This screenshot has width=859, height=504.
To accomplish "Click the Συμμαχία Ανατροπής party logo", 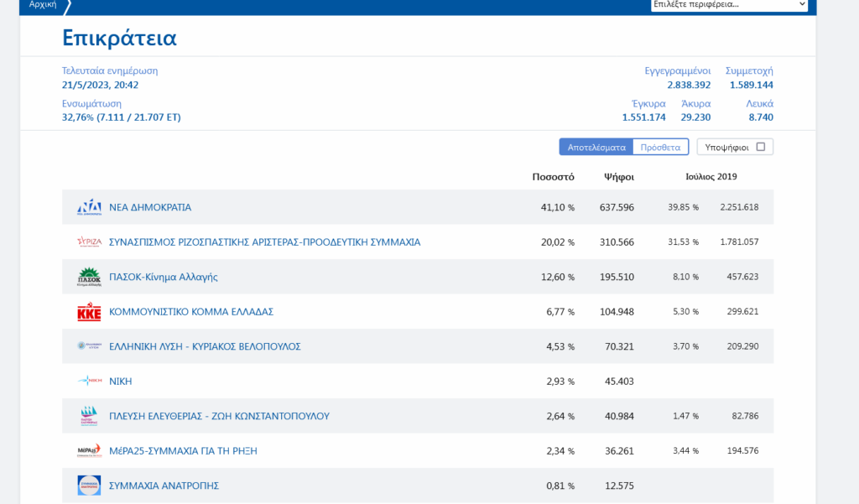I will click(89, 486).
